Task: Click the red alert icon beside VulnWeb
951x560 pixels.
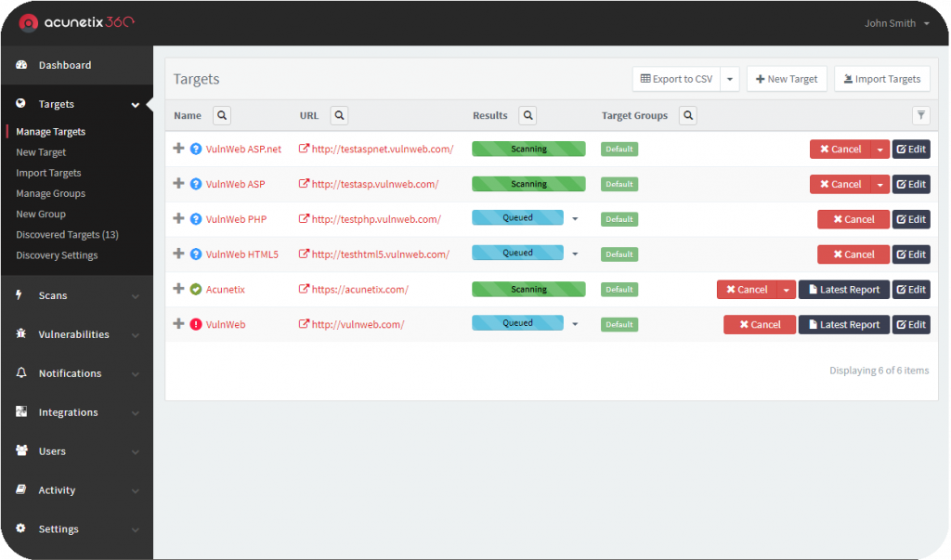Action: (x=196, y=325)
